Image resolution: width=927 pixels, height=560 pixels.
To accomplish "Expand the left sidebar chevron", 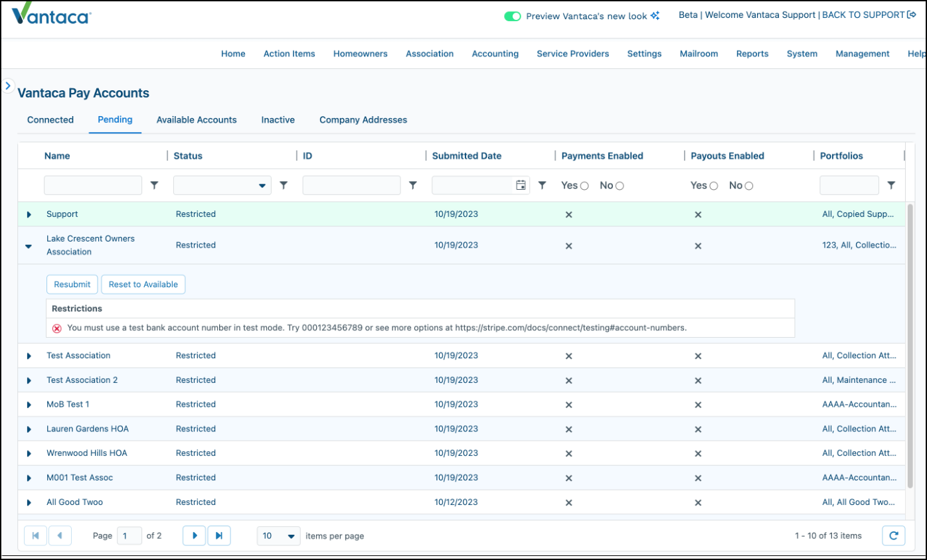I will coord(9,86).
